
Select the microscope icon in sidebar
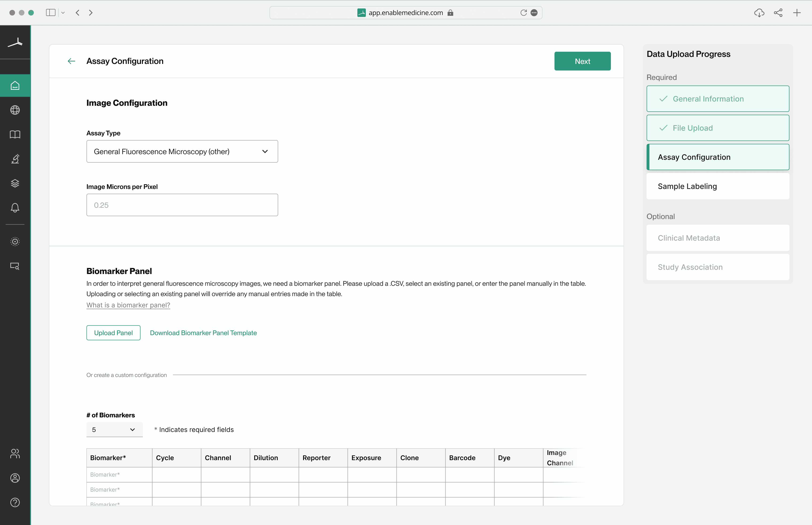click(x=15, y=159)
